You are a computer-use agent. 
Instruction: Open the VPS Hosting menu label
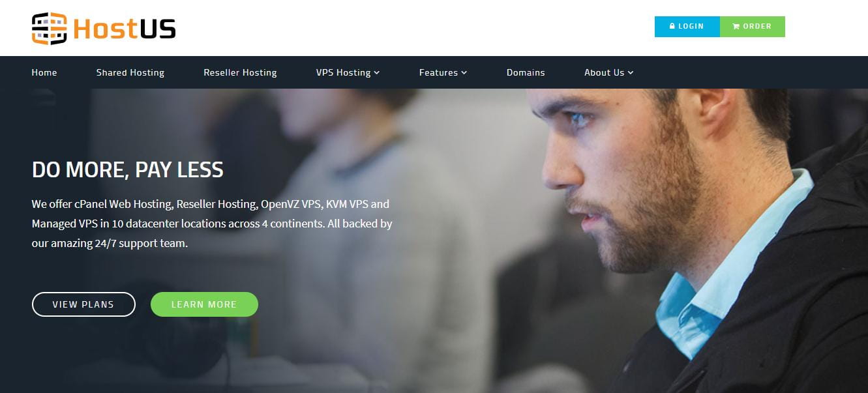pyautogui.click(x=343, y=72)
